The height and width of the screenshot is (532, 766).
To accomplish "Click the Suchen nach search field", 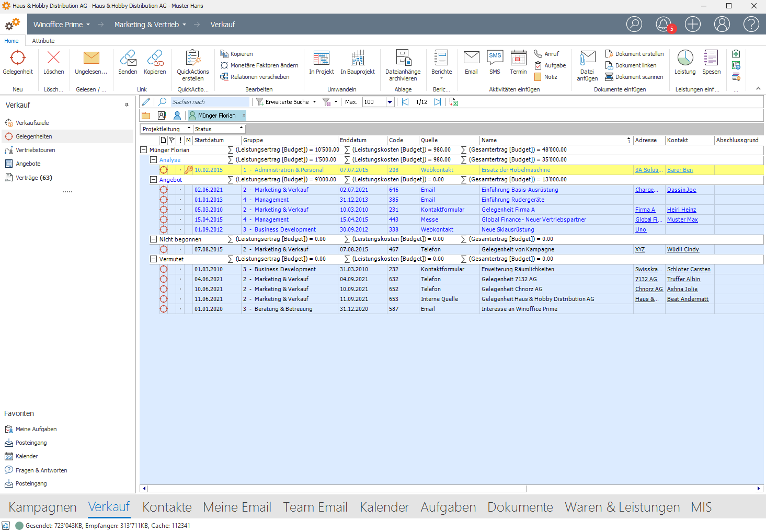I will 210,102.
